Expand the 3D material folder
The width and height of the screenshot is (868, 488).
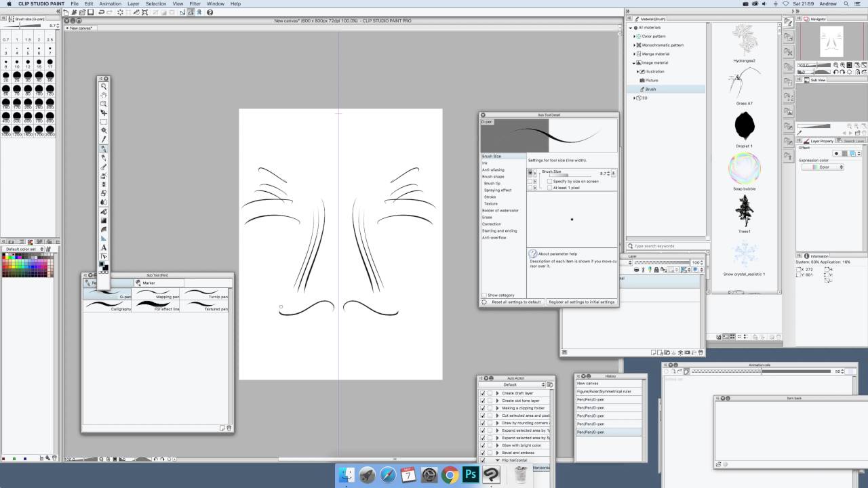pyautogui.click(x=635, y=98)
